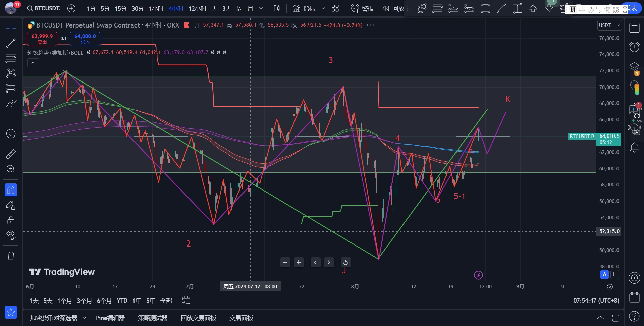Set range to 1个月
Image resolution: width=644 pixels, height=326 pixels.
click(x=64, y=301)
